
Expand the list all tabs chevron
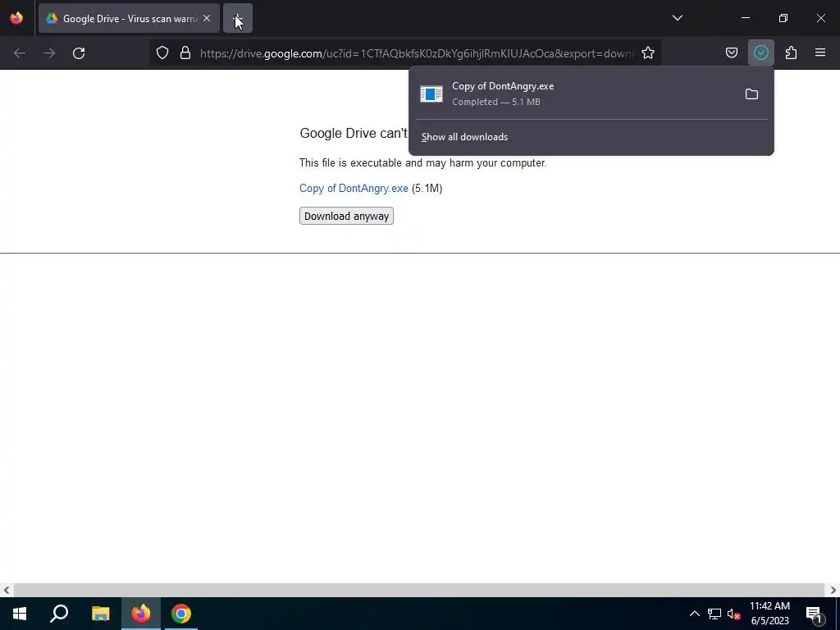(x=677, y=18)
